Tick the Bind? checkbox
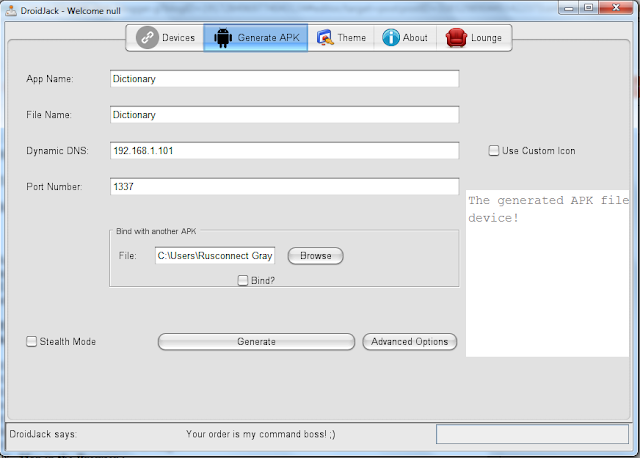This screenshot has height=458, width=640. (242, 280)
